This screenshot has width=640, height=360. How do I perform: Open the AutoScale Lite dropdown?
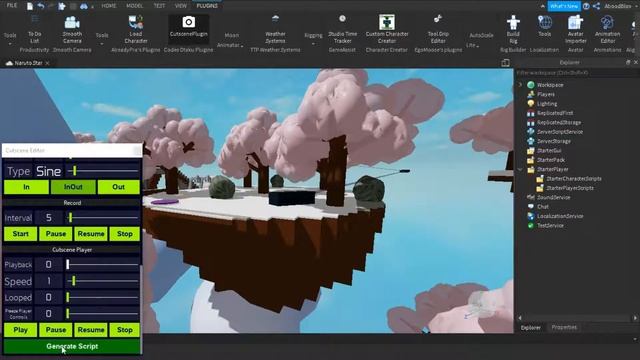(x=480, y=40)
